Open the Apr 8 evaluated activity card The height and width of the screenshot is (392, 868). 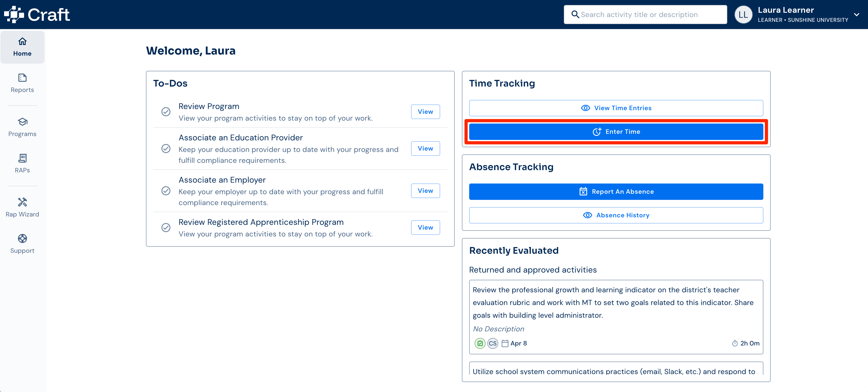pos(616,317)
